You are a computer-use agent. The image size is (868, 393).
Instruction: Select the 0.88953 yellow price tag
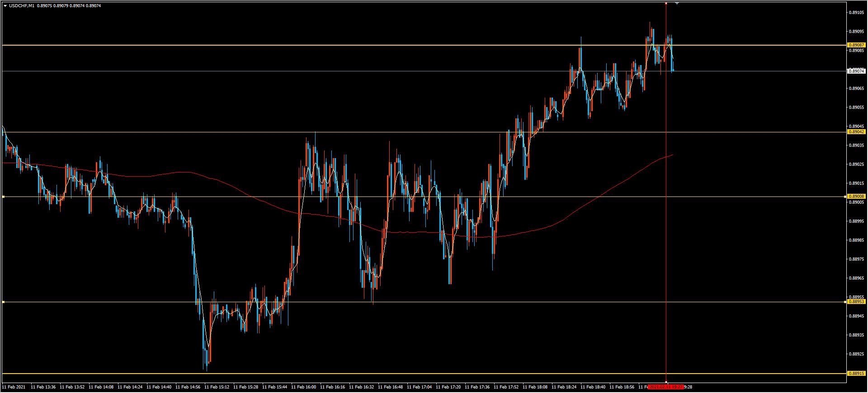pyautogui.click(x=857, y=302)
